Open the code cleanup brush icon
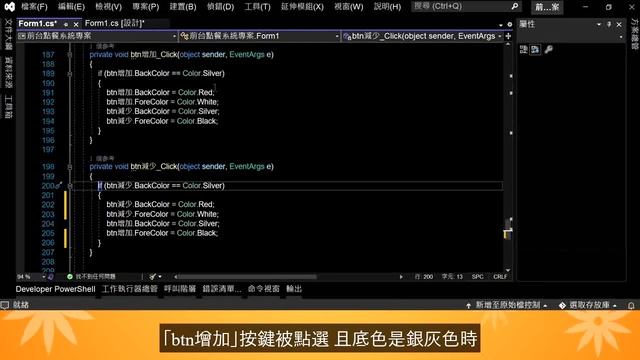Image resolution: width=640 pixels, height=360 pixels. (x=152, y=277)
